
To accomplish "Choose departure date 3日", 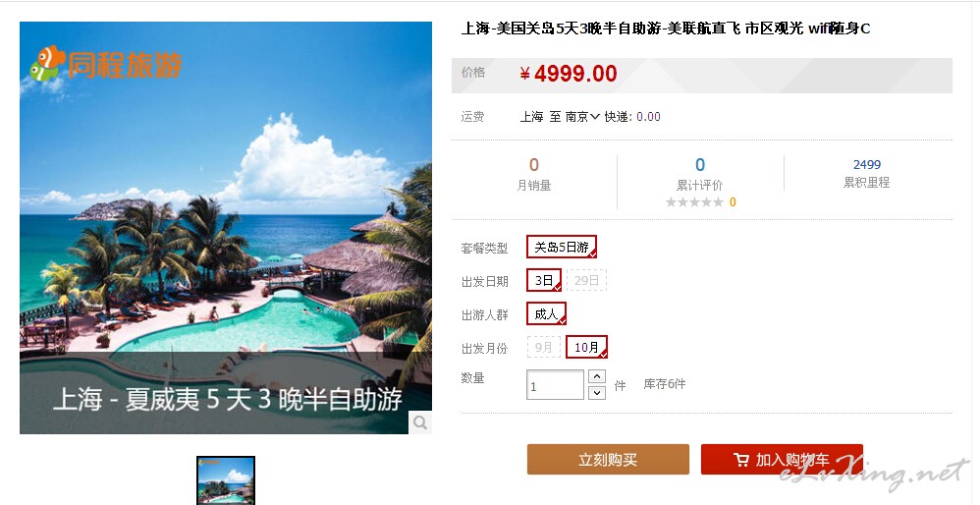I will [544, 281].
